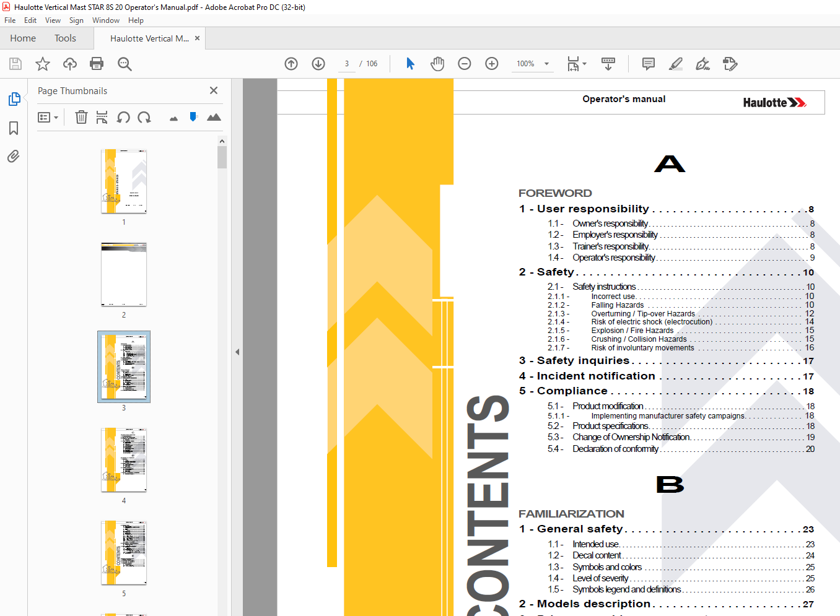The image size is (840, 616).
Task: Switch to the Tools tab
Action: [x=65, y=38]
